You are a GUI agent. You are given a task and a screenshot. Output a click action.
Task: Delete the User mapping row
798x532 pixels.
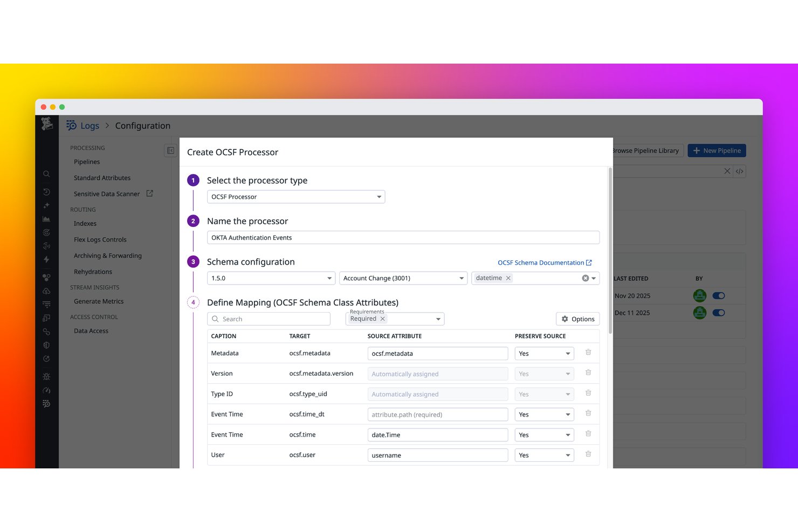coord(588,454)
